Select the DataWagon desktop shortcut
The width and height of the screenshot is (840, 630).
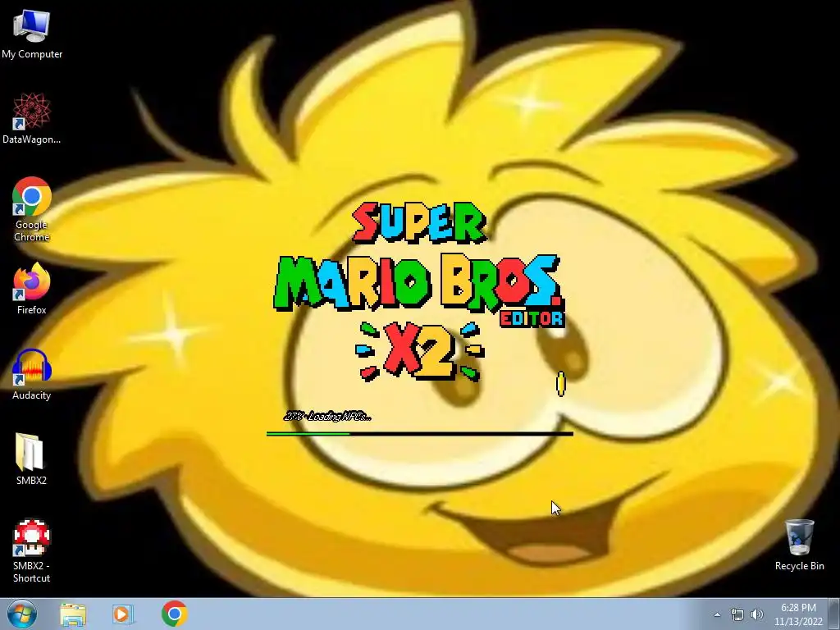pos(32,118)
